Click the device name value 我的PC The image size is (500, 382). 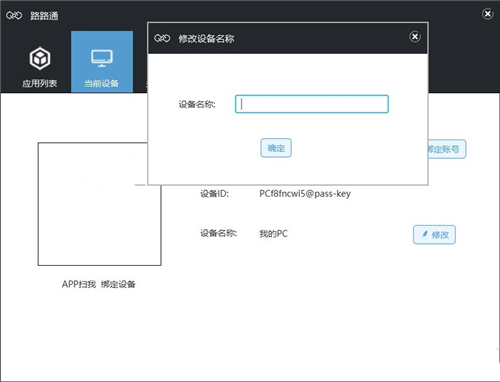click(274, 234)
